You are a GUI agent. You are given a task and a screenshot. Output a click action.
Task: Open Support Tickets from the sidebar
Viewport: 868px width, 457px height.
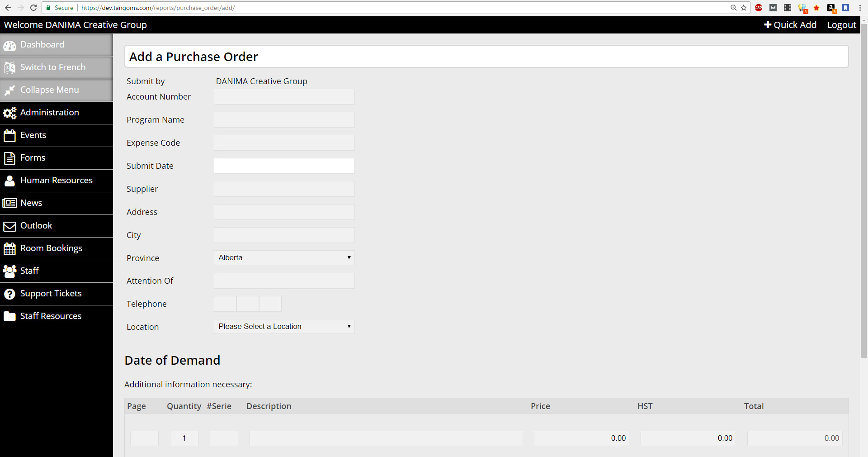(57, 294)
